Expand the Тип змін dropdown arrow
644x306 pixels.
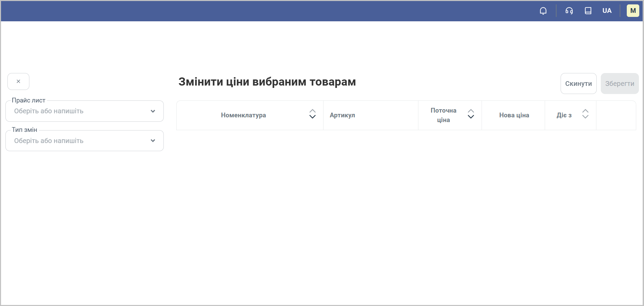pyautogui.click(x=153, y=141)
